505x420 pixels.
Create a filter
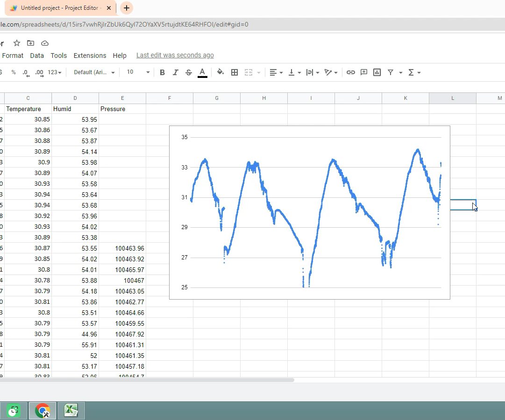[391, 72]
